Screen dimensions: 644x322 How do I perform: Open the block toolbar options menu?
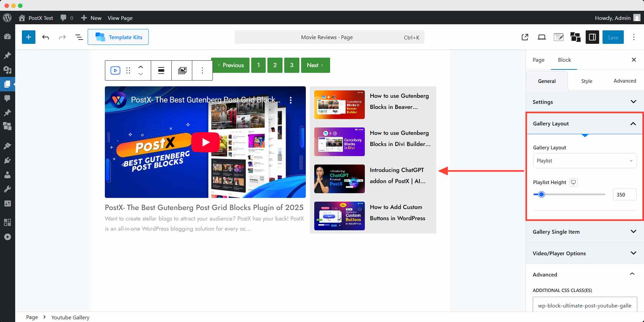202,70
